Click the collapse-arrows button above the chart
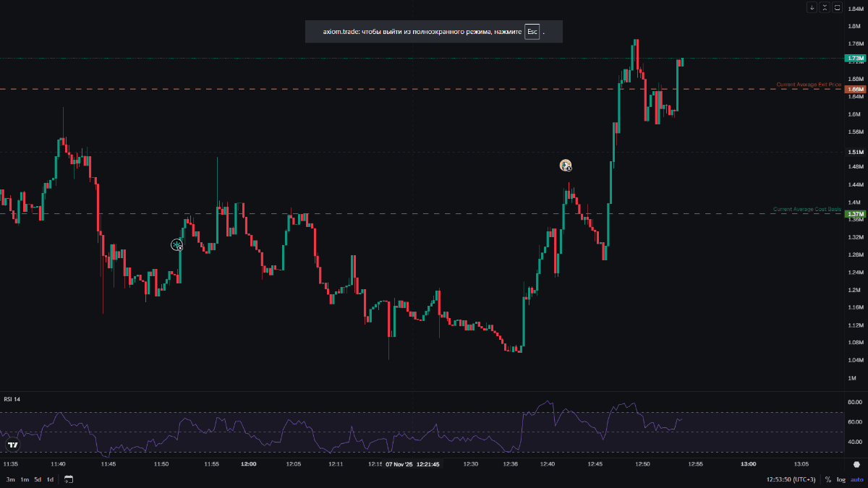 click(825, 8)
